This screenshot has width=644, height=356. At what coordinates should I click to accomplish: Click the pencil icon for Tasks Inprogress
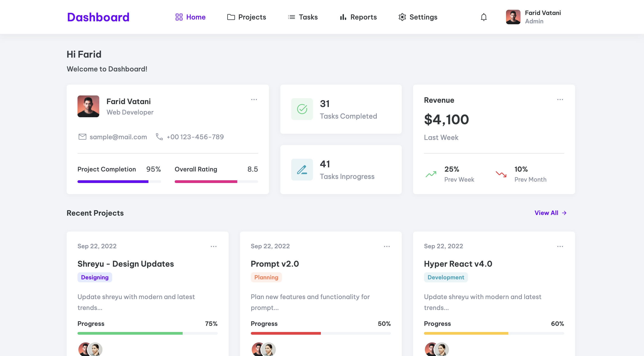(302, 170)
